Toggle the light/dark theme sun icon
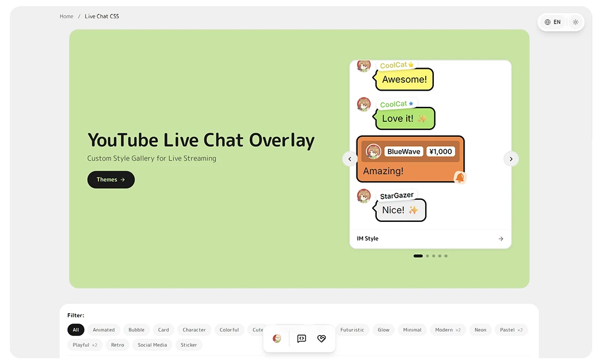The width and height of the screenshot is (602, 364). 575,22
